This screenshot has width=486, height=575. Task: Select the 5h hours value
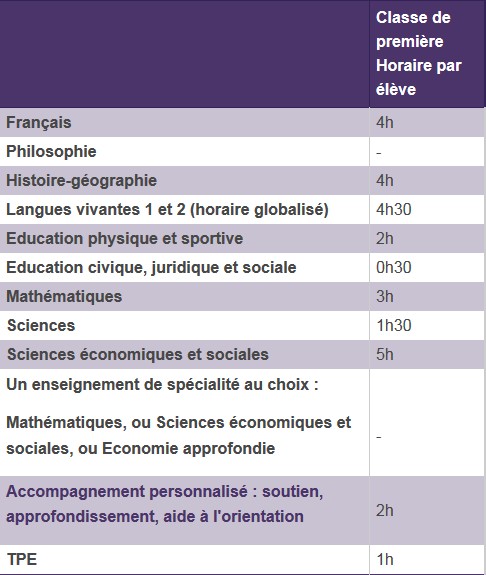coord(385,354)
